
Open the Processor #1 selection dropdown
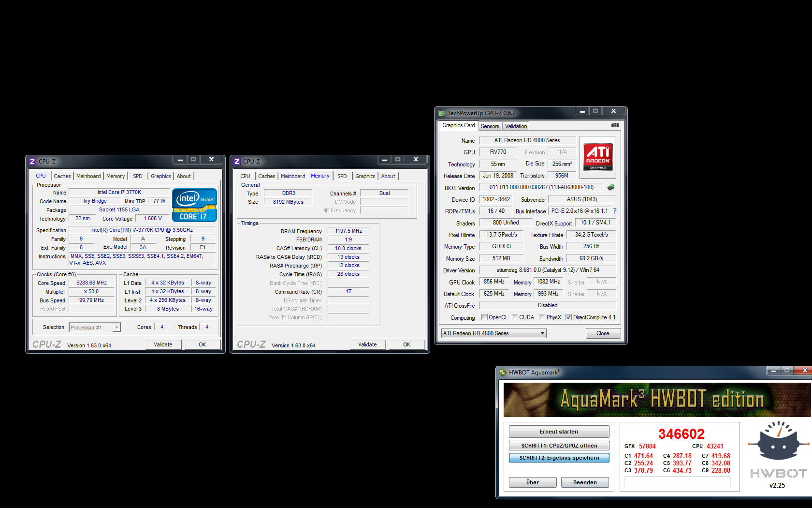pyautogui.click(x=95, y=328)
